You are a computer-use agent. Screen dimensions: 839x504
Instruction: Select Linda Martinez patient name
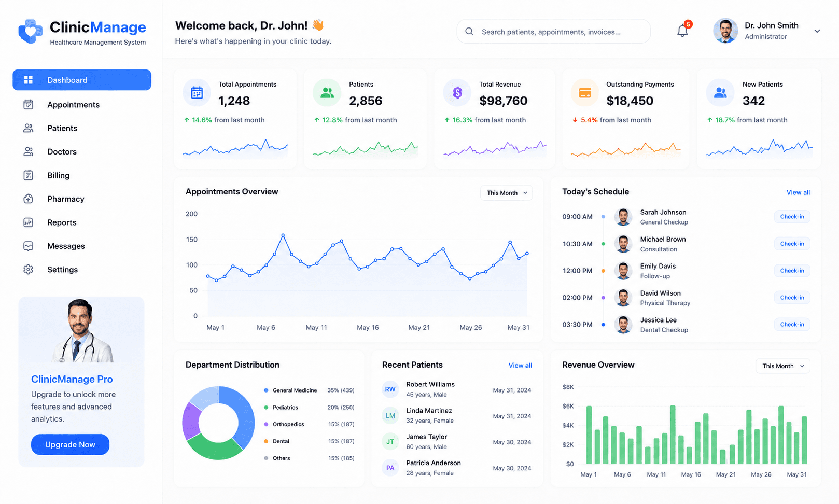(429, 411)
